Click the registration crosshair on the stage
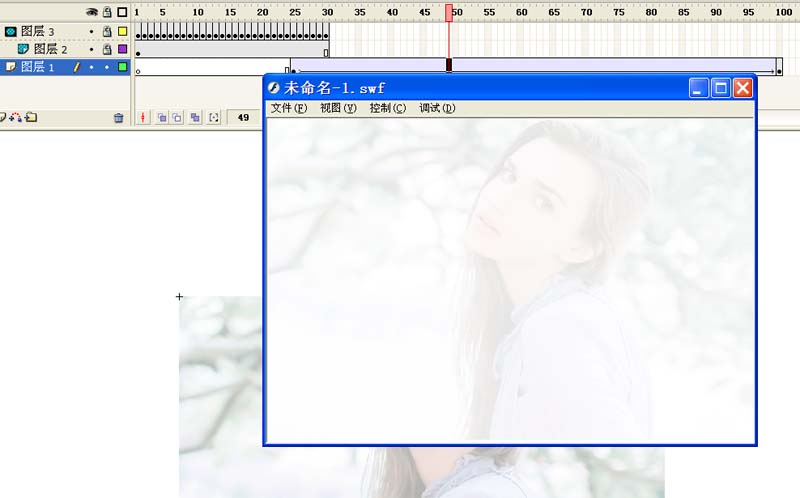 179,296
